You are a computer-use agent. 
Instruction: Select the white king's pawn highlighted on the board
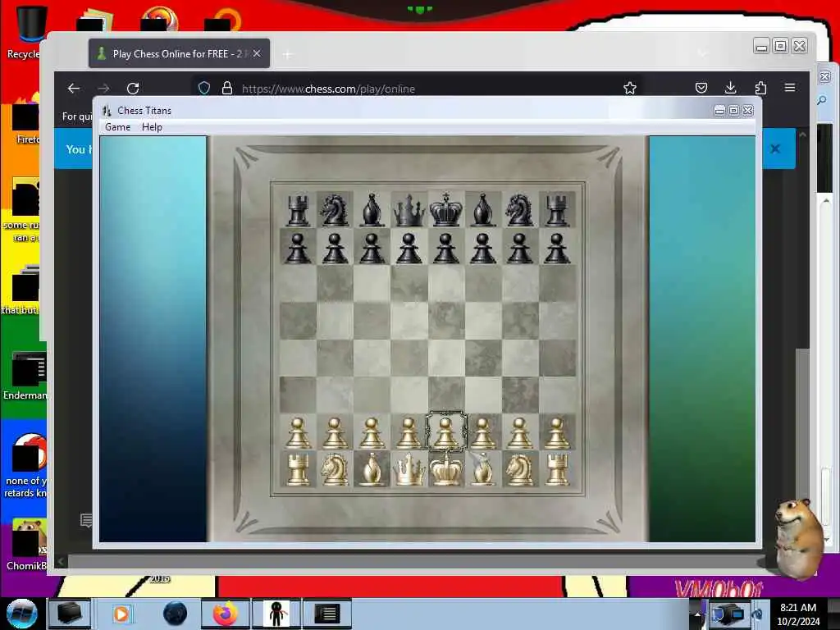click(445, 431)
